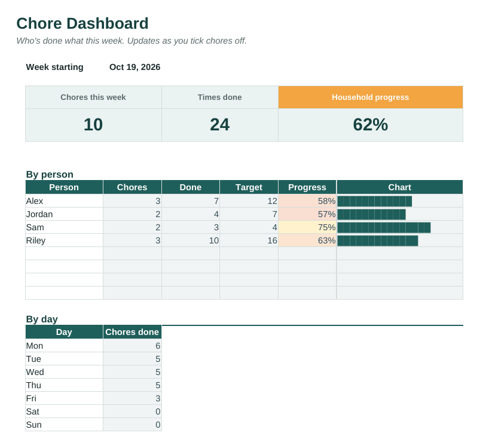Screen dimensions: 480x448
Task: Select the Mon row label
Action: point(65,346)
